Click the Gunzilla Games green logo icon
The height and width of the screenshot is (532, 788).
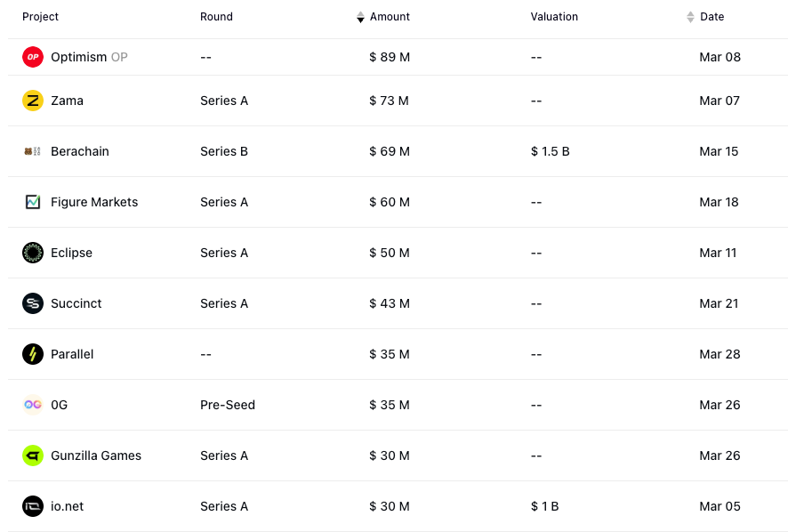click(x=33, y=455)
